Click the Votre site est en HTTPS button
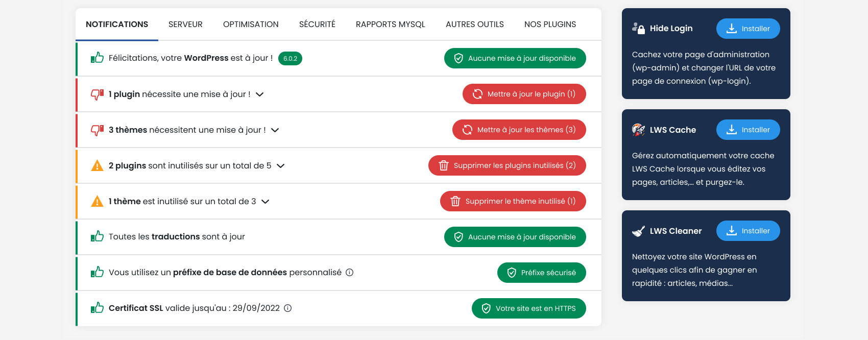Image resolution: width=868 pixels, height=340 pixels. click(529, 308)
